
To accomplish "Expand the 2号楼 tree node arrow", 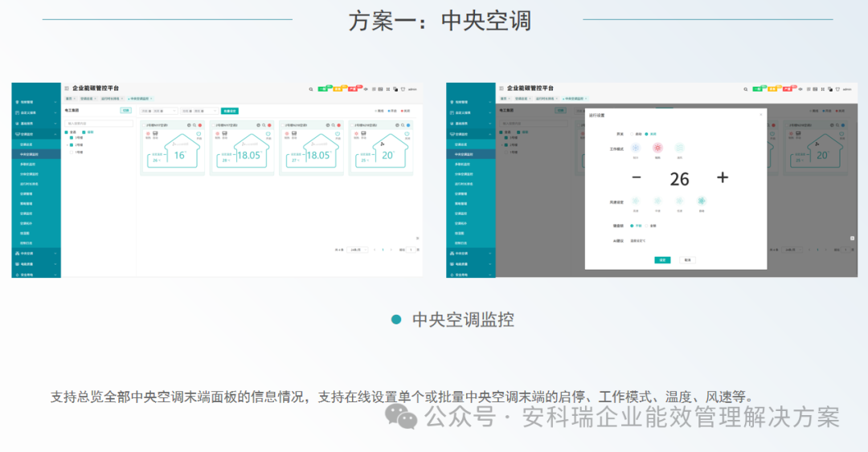I will 67,145.
